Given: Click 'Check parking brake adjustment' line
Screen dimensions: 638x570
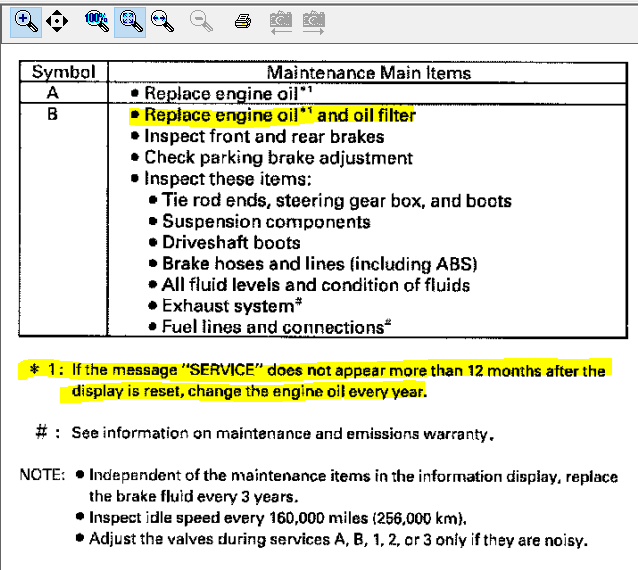Looking at the screenshot, I should [x=272, y=158].
